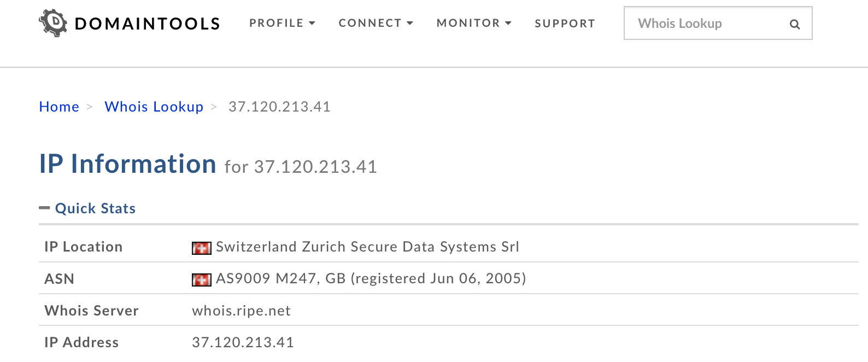Open the Whois Lookup breadcrumb link

click(x=154, y=107)
